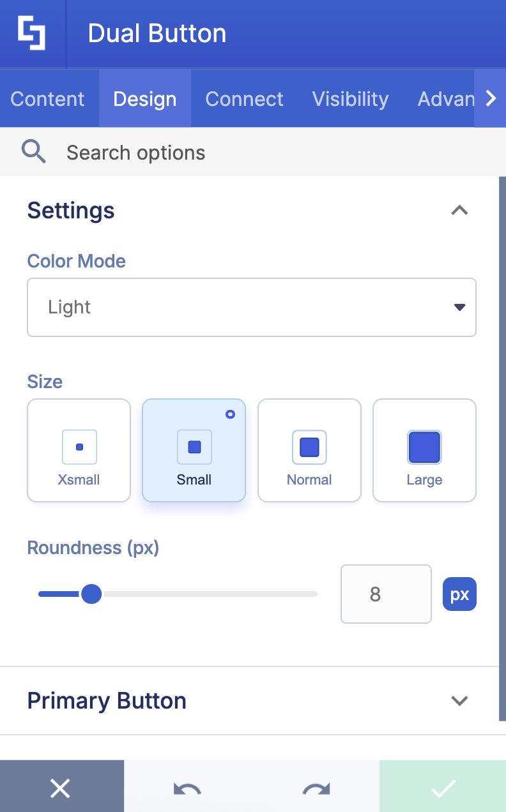The height and width of the screenshot is (812, 506).
Task: Click the right arrow to reveal more tabs
Action: tap(491, 98)
